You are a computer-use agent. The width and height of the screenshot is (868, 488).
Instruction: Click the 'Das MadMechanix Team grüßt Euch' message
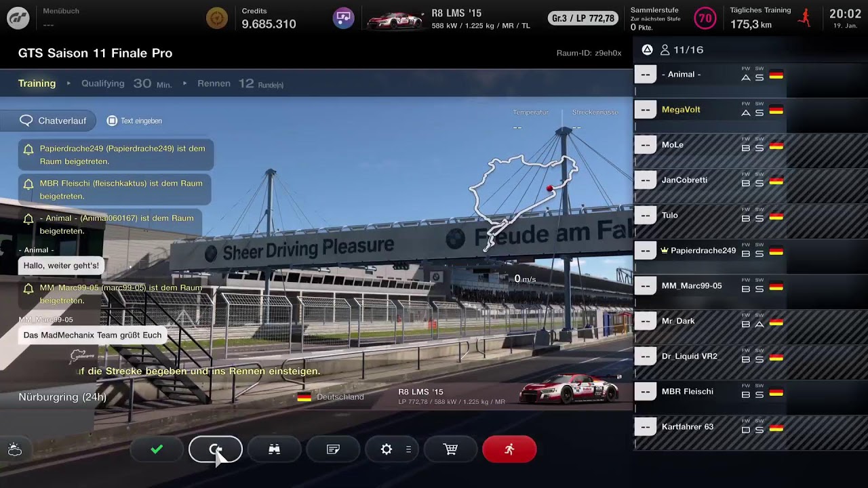pyautogui.click(x=93, y=335)
